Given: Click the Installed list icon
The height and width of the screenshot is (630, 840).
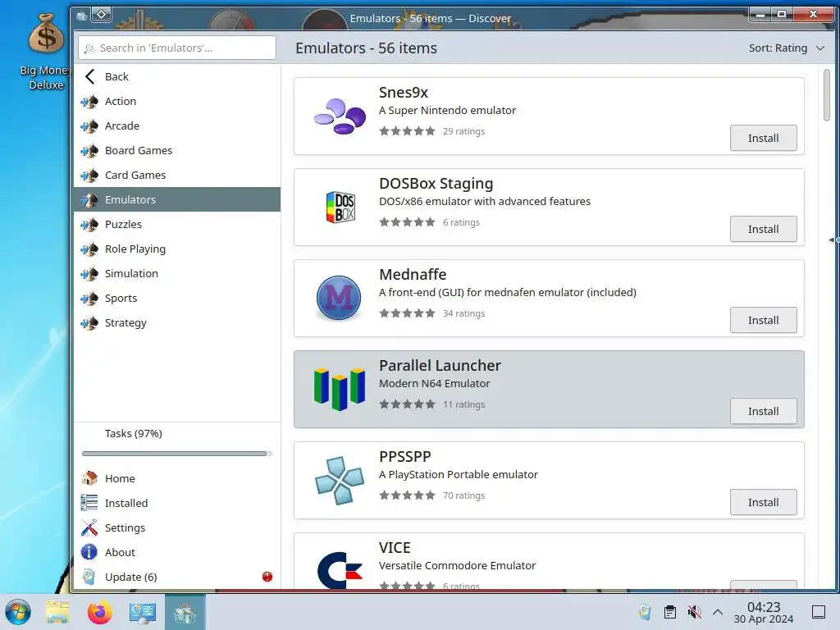Looking at the screenshot, I should (89, 503).
